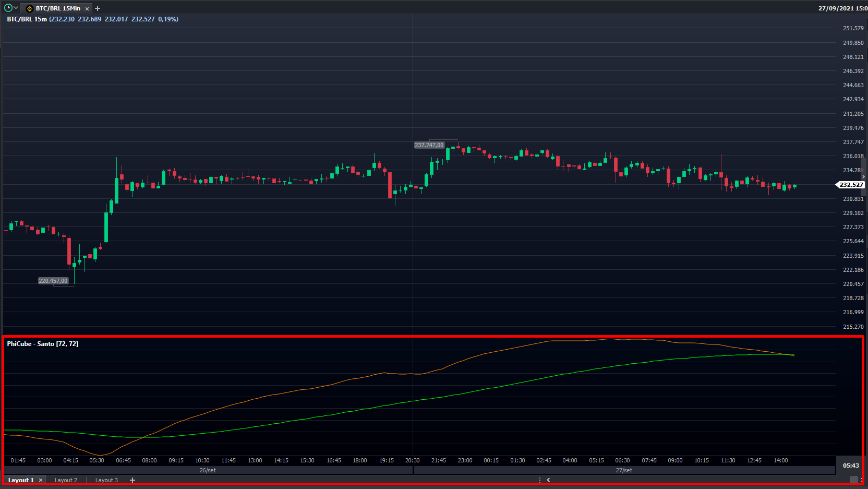The image size is (868, 489).
Task: Click the 220.457,00 low price label
Action: [53, 281]
